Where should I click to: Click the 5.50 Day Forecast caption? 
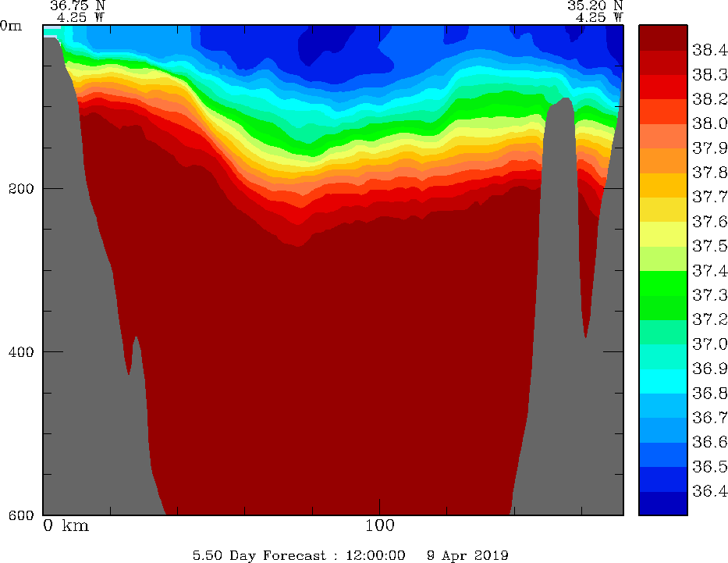(260, 555)
